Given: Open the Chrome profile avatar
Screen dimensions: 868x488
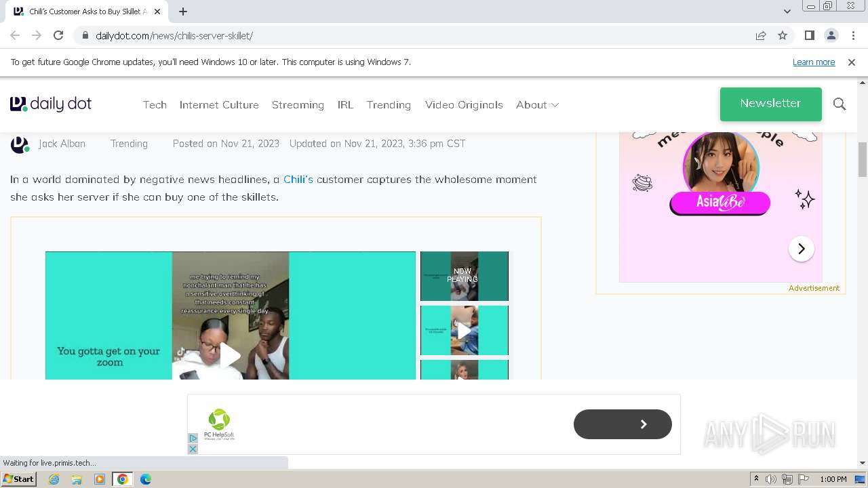Looking at the screenshot, I should pos(831,35).
